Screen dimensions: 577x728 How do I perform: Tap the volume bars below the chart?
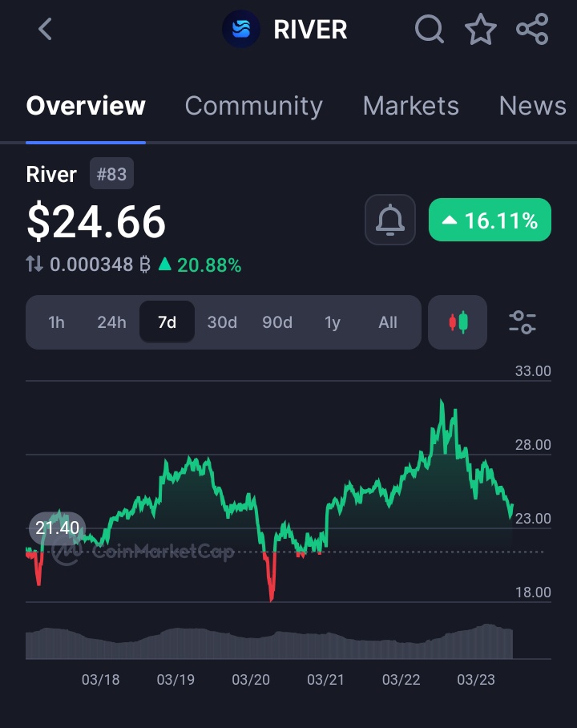[269, 643]
